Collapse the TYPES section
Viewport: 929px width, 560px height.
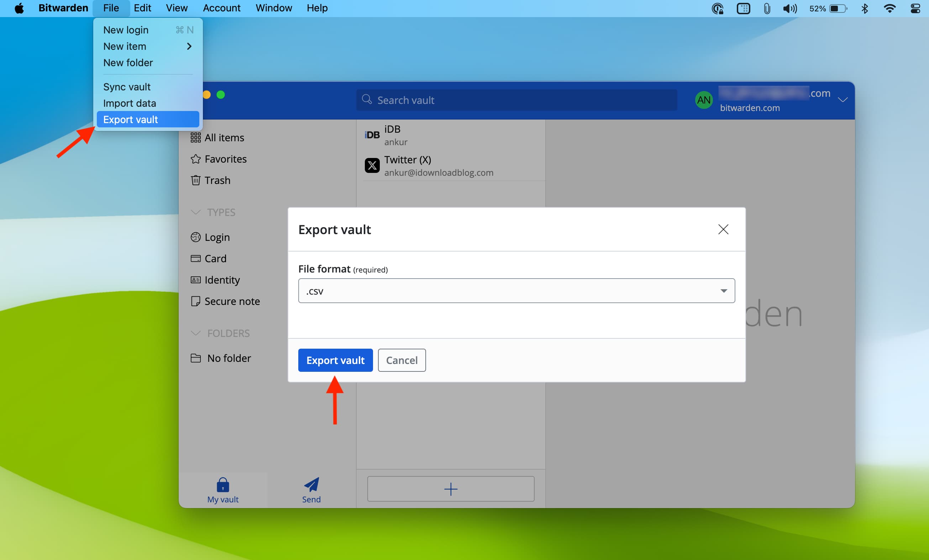196,212
